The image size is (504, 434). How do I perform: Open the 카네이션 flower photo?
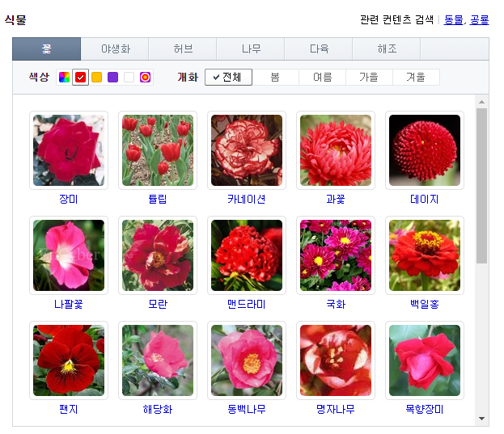[x=247, y=150]
